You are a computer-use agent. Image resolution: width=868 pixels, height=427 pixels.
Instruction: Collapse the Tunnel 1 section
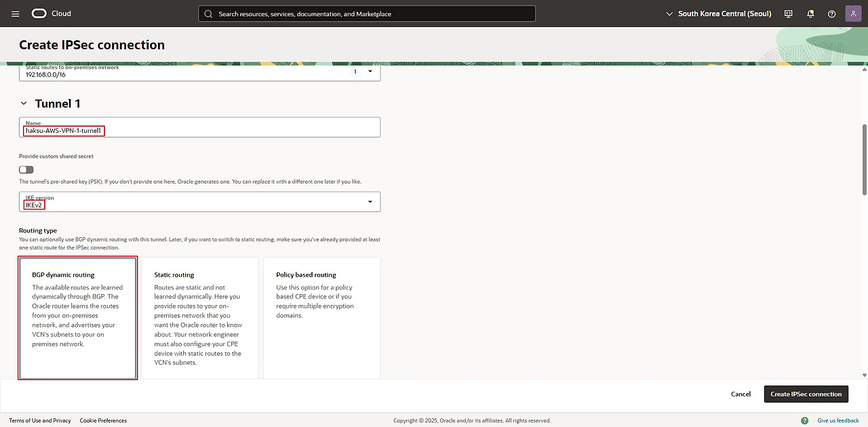[24, 104]
